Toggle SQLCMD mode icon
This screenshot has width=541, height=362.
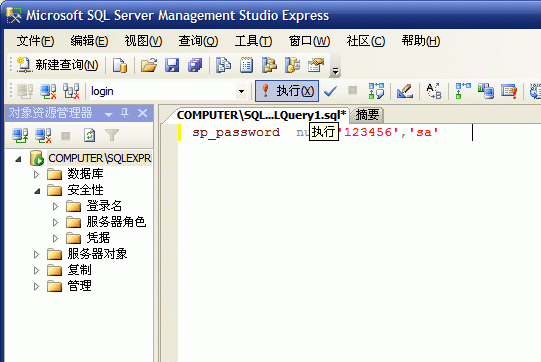pos(509,91)
